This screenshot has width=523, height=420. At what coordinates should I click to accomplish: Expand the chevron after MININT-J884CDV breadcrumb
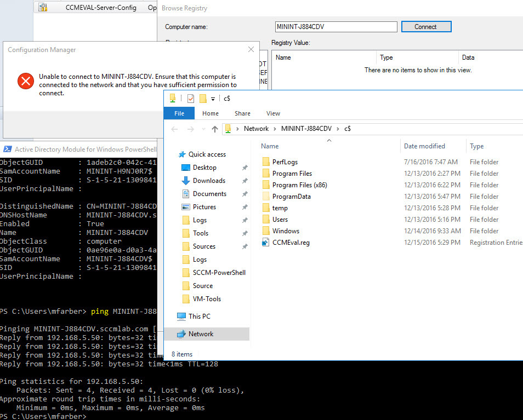tap(338, 129)
